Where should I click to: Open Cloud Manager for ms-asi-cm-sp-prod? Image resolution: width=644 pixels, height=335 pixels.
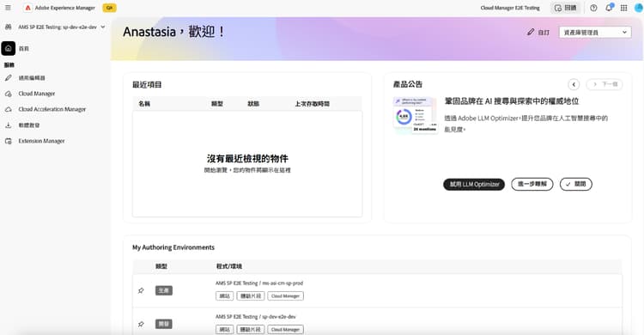[285, 296]
